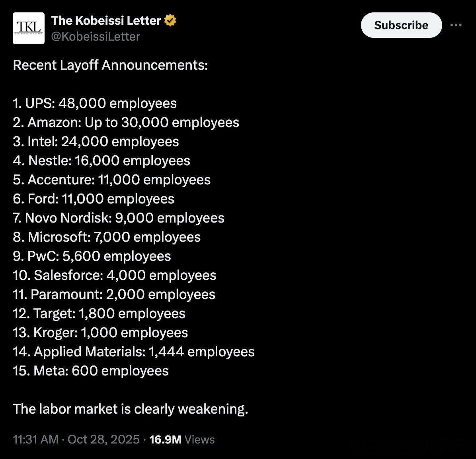Click the Novo Nordisk 9,000 employees line
The width and height of the screenshot is (476, 459).
[x=119, y=218]
